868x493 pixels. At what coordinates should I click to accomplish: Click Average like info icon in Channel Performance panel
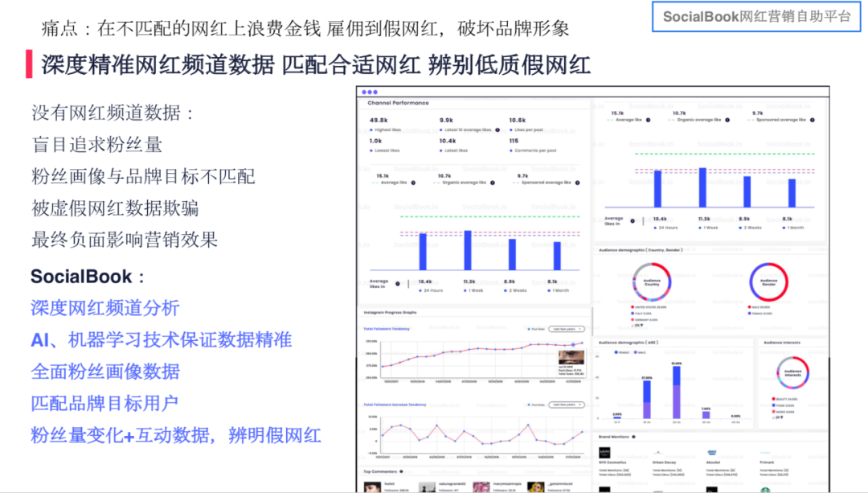click(x=413, y=183)
